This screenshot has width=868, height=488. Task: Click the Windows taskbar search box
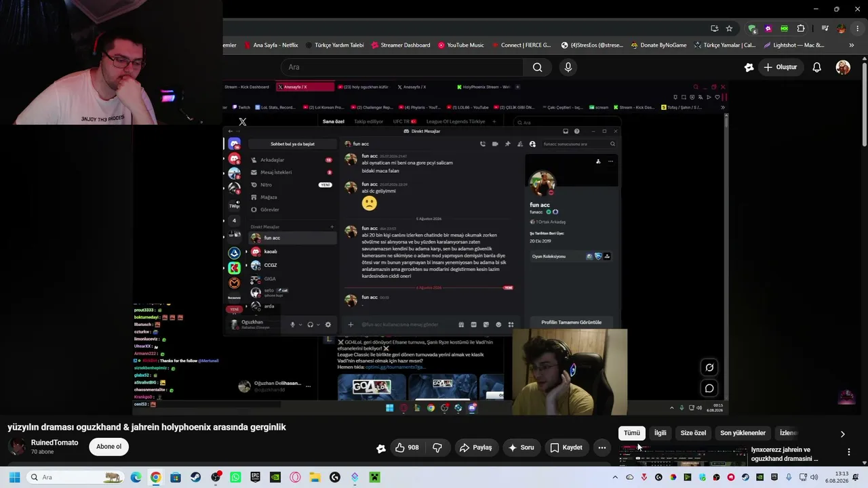pyautogui.click(x=75, y=477)
